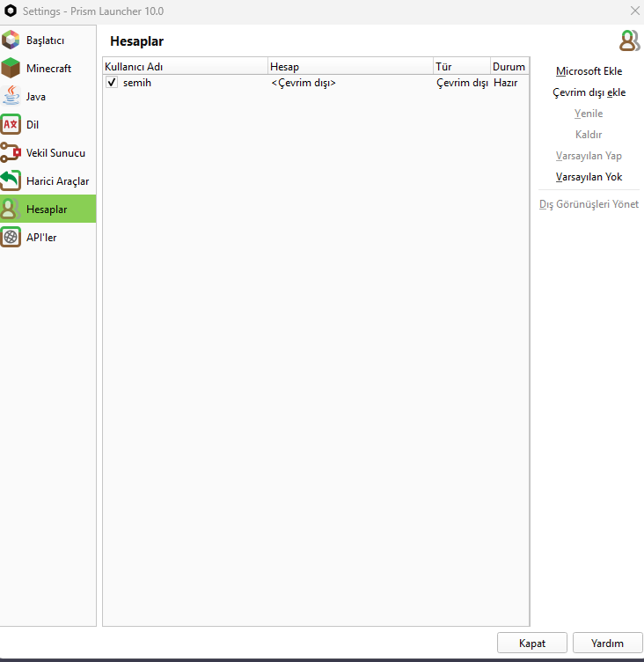Screen dimensions: 644x662
Task: Select the semih username cell
Action: 137,83
